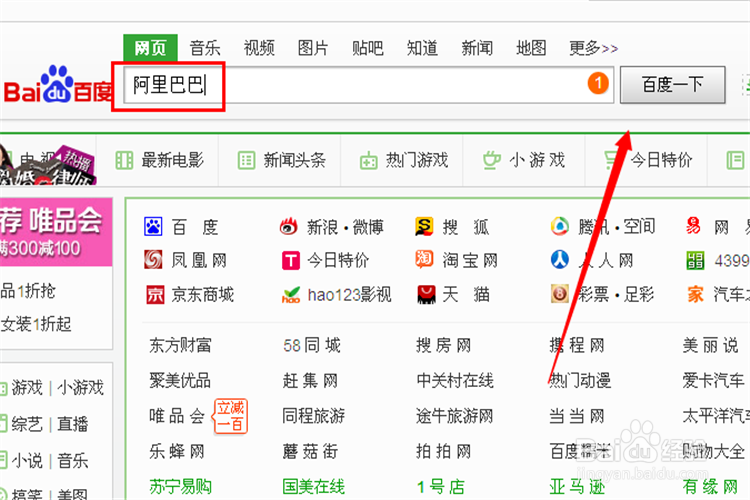Select the 网页 search tab
Image resolution: width=750 pixels, height=500 pixels.
pyautogui.click(x=150, y=48)
